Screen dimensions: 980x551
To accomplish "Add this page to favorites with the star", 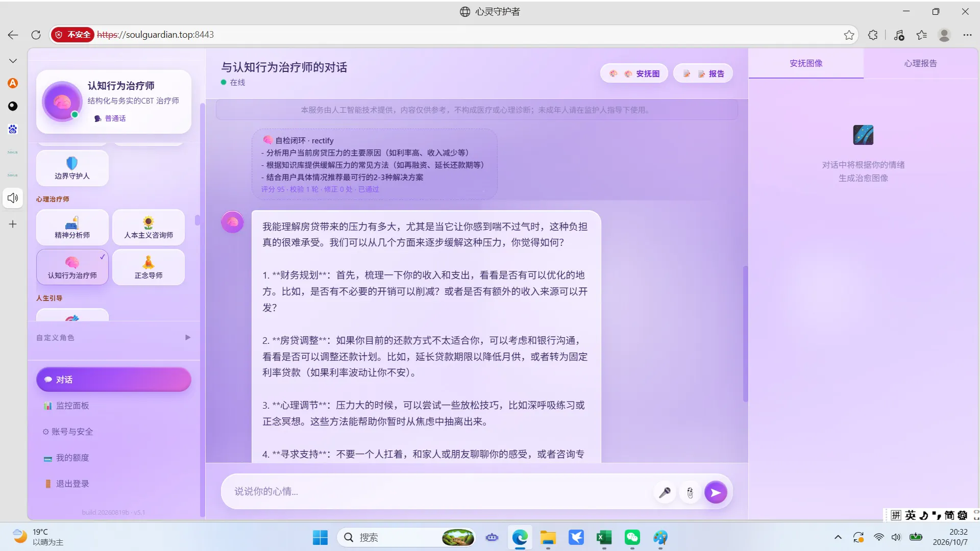I will 849,35.
